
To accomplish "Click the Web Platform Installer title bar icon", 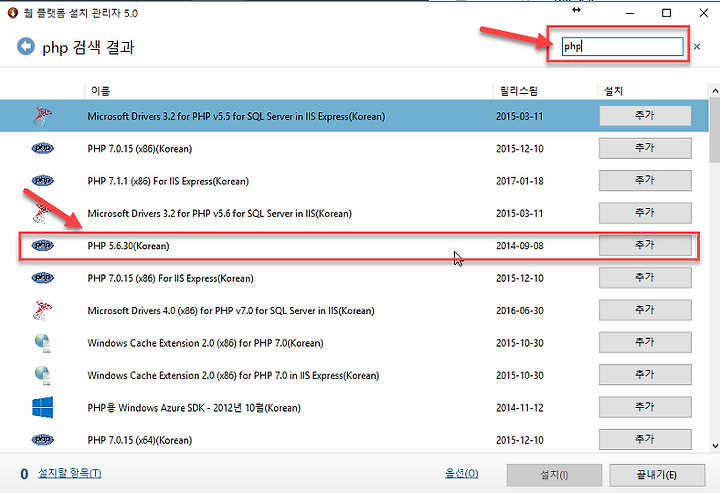I will click(13, 13).
